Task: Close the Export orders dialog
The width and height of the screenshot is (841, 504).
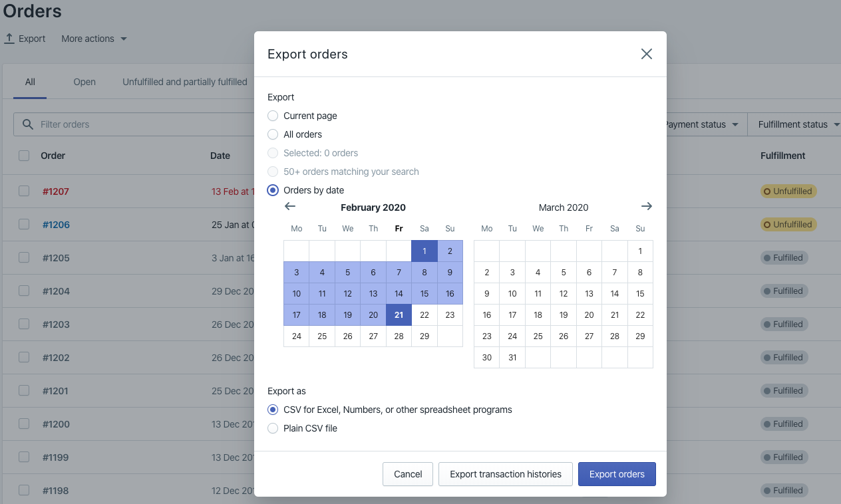Action: coord(646,54)
